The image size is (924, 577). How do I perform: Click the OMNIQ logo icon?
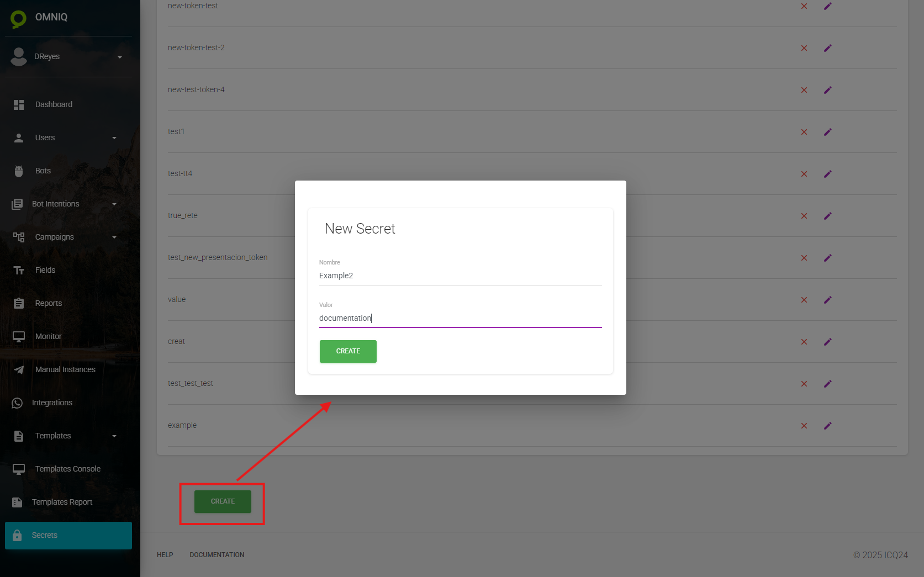coord(18,18)
